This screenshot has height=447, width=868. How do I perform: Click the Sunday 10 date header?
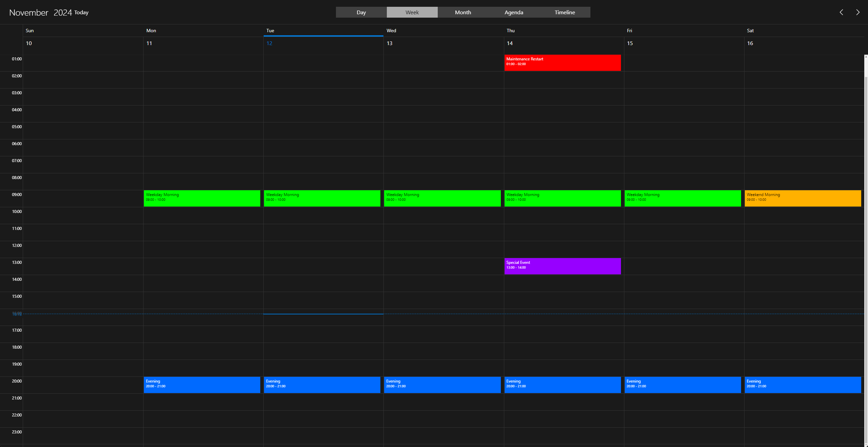pyautogui.click(x=29, y=43)
